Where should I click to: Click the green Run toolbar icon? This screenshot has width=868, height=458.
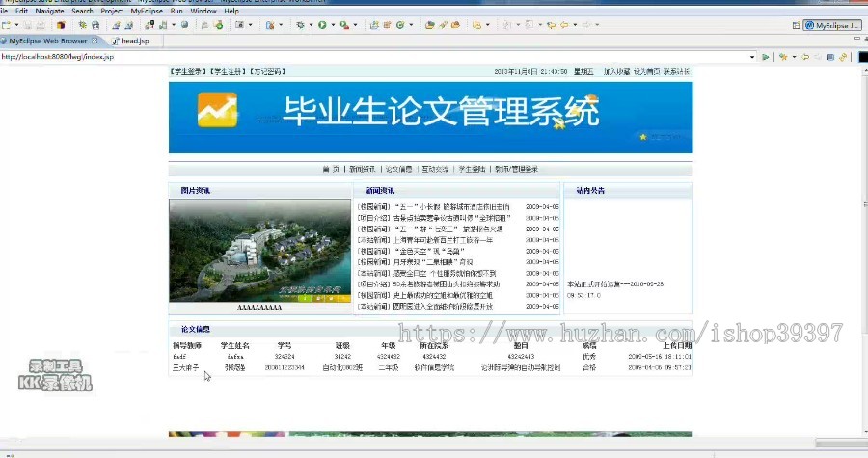click(322, 25)
